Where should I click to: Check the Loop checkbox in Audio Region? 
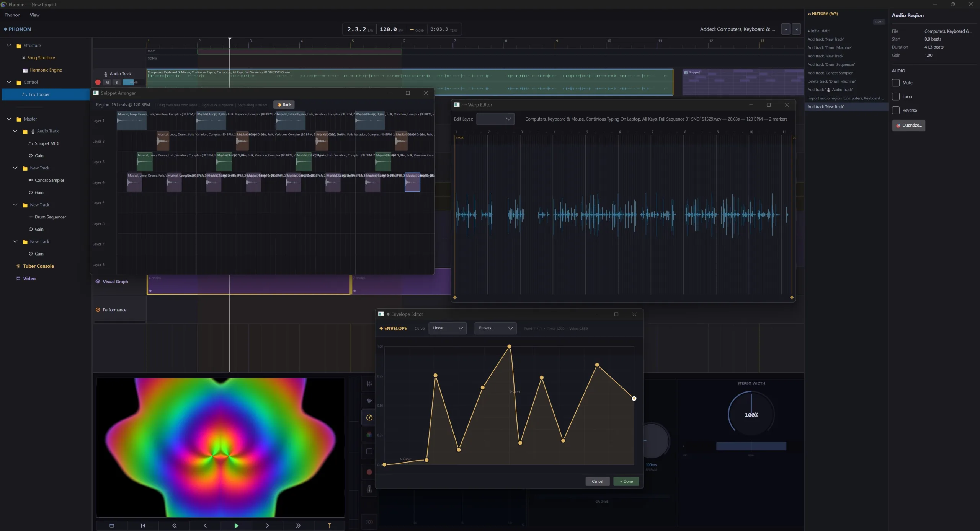pos(895,96)
